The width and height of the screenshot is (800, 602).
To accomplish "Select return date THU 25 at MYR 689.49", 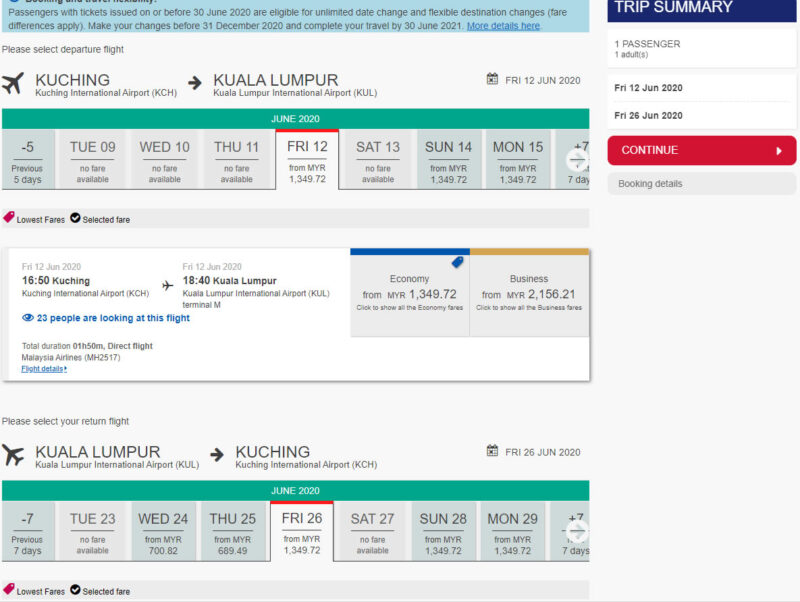I will [233, 531].
